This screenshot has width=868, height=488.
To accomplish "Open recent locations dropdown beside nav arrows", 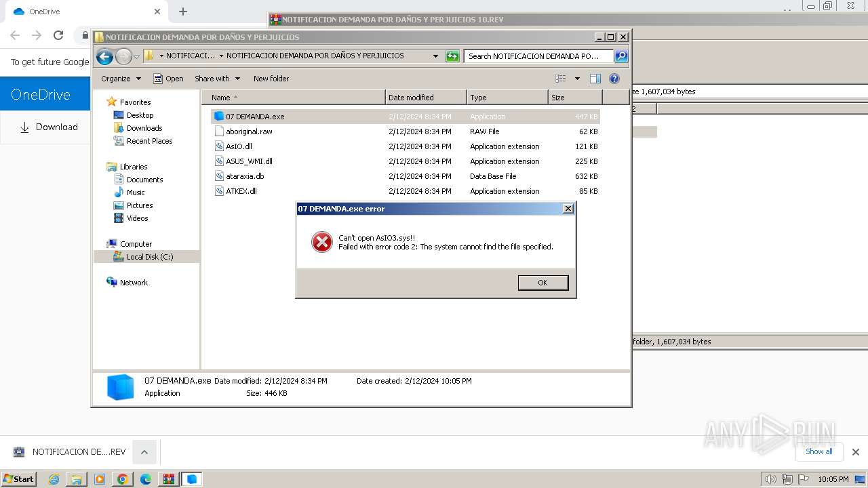I will 136,56.
